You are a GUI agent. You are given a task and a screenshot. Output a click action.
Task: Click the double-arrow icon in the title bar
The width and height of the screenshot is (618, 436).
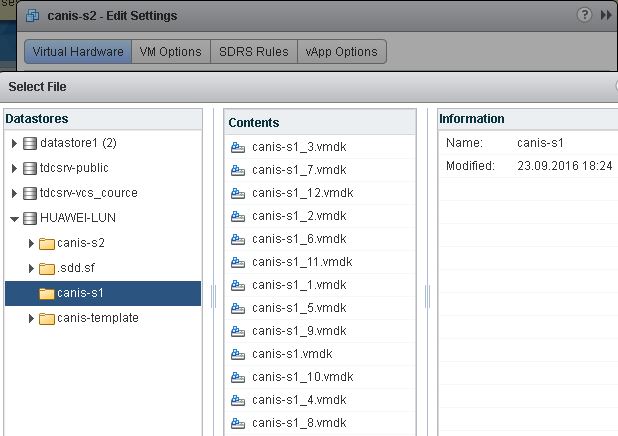(606, 15)
